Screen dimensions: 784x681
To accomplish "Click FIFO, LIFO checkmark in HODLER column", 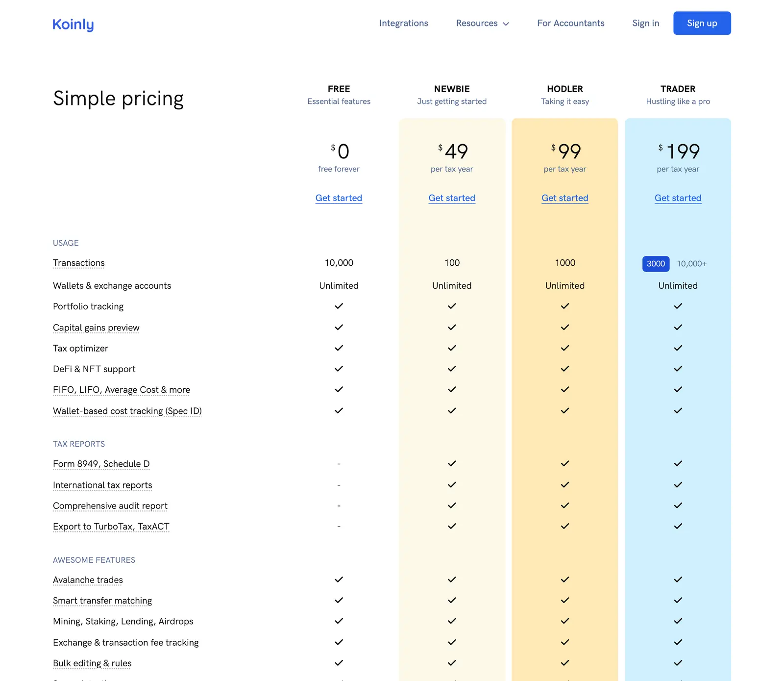I will click(565, 389).
